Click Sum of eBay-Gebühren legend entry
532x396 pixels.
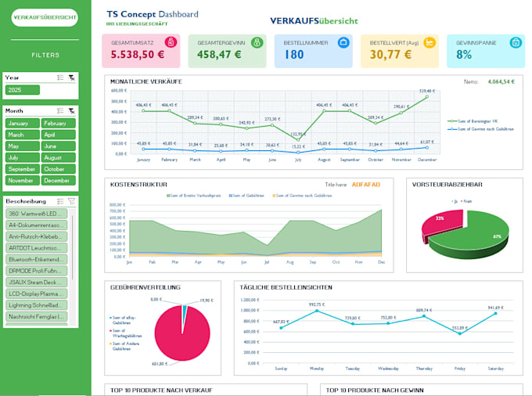pyautogui.click(x=123, y=320)
